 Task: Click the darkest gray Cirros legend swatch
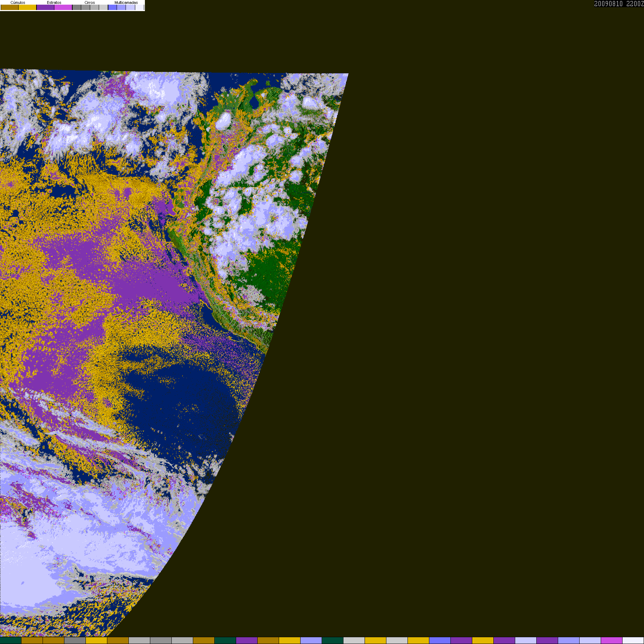pos(77,8)
